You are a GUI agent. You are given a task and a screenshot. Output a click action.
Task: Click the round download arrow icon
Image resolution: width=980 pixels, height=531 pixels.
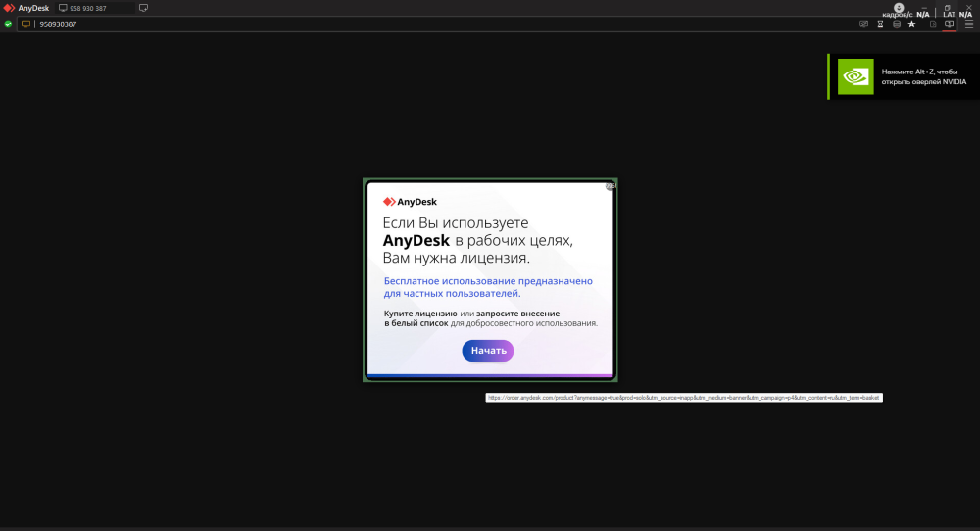click(x=899, y=8)
